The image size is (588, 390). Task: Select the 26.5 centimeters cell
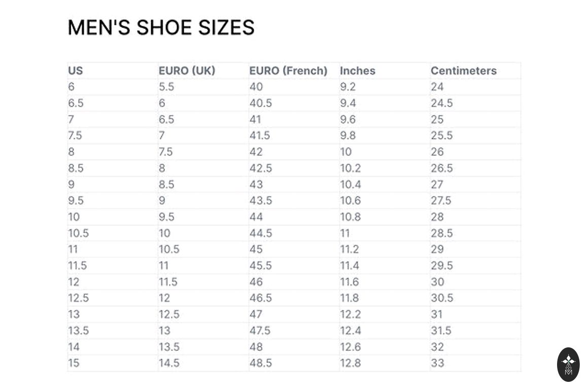pyautogui.click(x=442, y=168)
